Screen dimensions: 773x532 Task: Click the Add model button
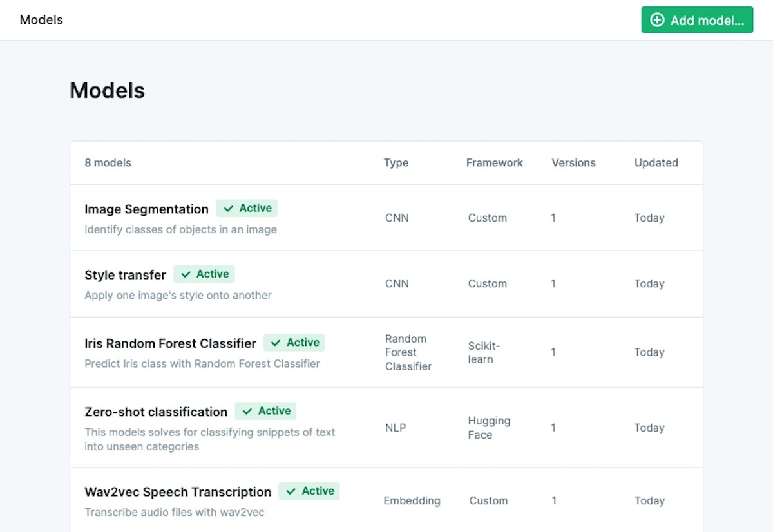697,20
